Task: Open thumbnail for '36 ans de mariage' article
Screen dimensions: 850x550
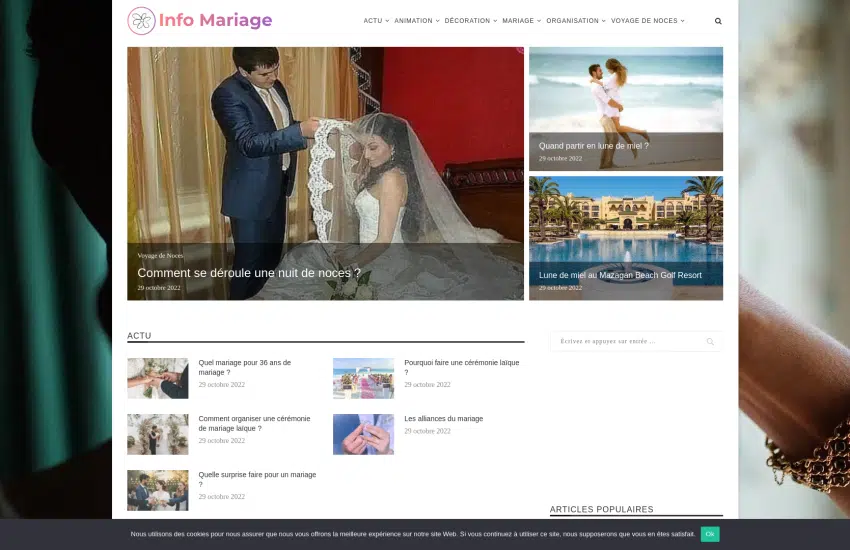Action: pos(158,379)
